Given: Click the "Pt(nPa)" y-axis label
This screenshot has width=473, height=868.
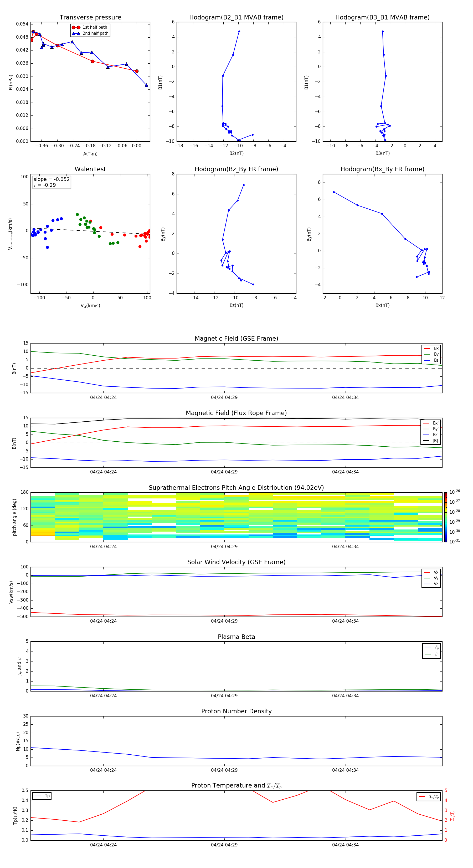Looking at the screenshot, I should click(x=11, y=82).
